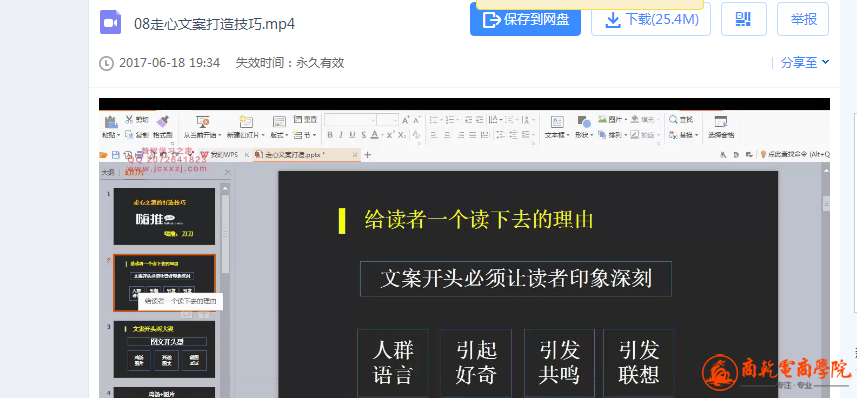Click the 下载(25.4M) download button
Viewport: 857px width, 398px height.
tap(651, 19)
